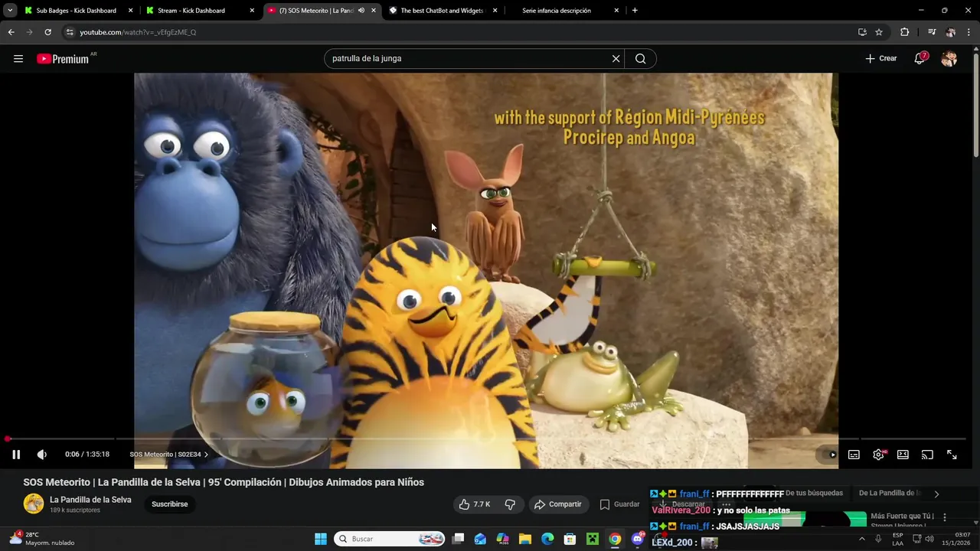
Task: Save video with Guardar button
Action: point(619,504)
